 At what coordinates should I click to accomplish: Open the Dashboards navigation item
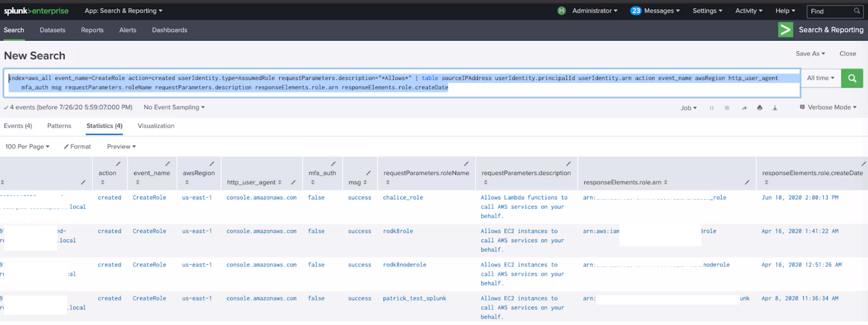(x=169, y=30)
